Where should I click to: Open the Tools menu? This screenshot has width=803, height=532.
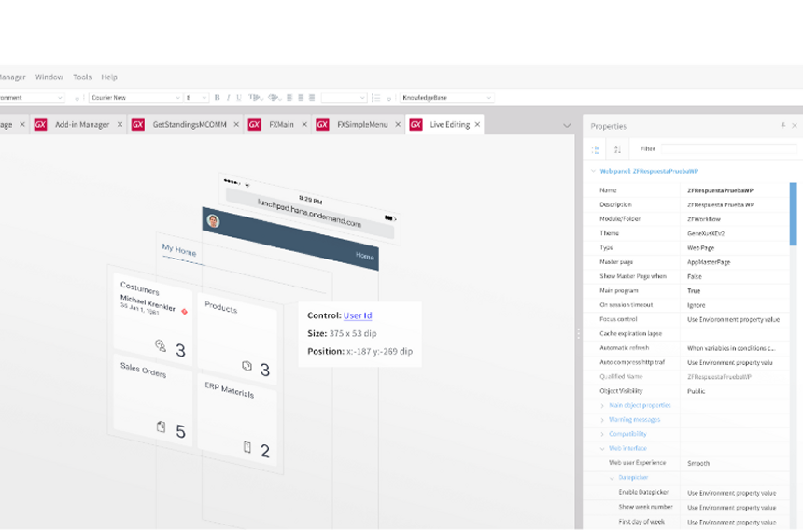click(82, 77)
